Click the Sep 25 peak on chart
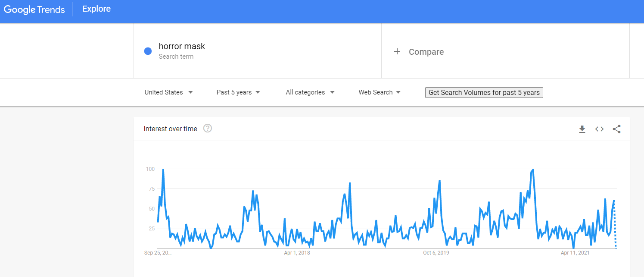644x277 pixels. [163, 170]
